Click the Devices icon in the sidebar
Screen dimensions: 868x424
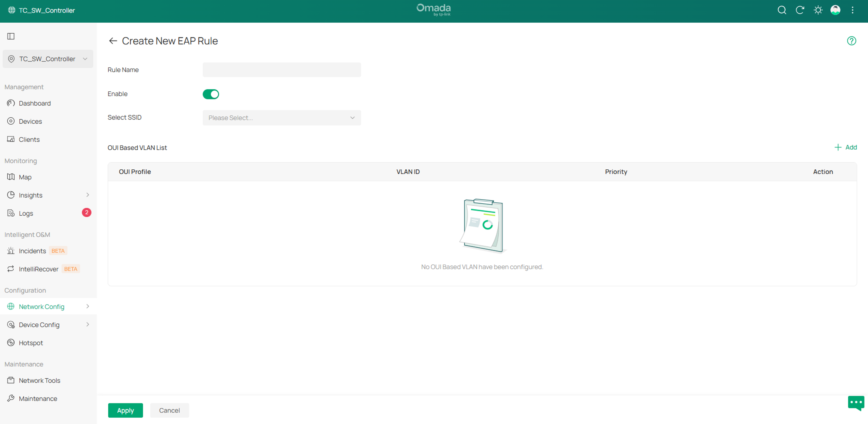coord(11,121)
